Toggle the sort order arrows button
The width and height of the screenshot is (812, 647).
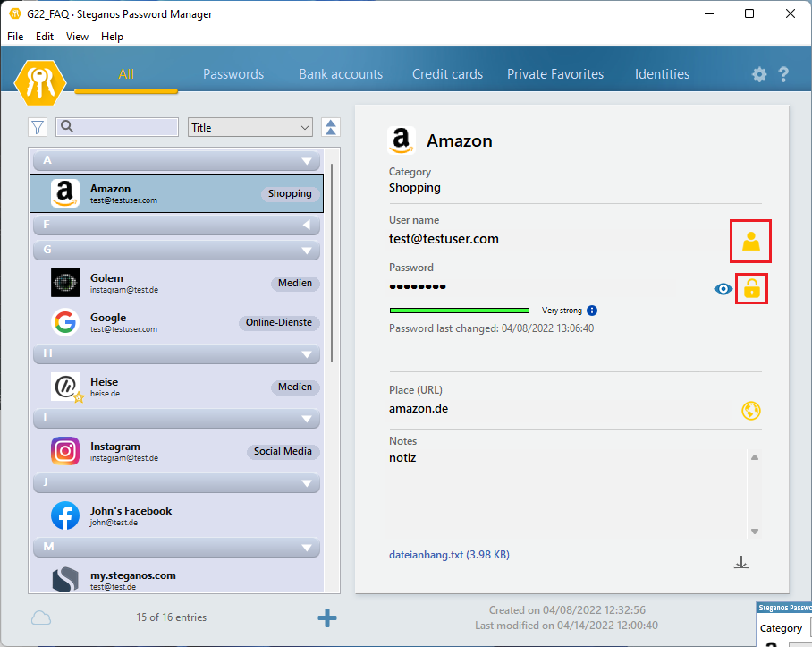(x=331, y=128)
